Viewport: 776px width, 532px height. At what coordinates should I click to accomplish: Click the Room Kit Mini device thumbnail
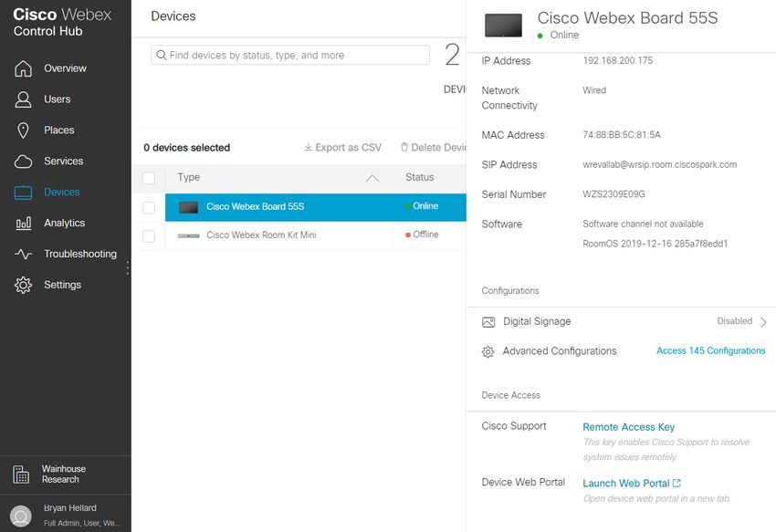(189, 235)
